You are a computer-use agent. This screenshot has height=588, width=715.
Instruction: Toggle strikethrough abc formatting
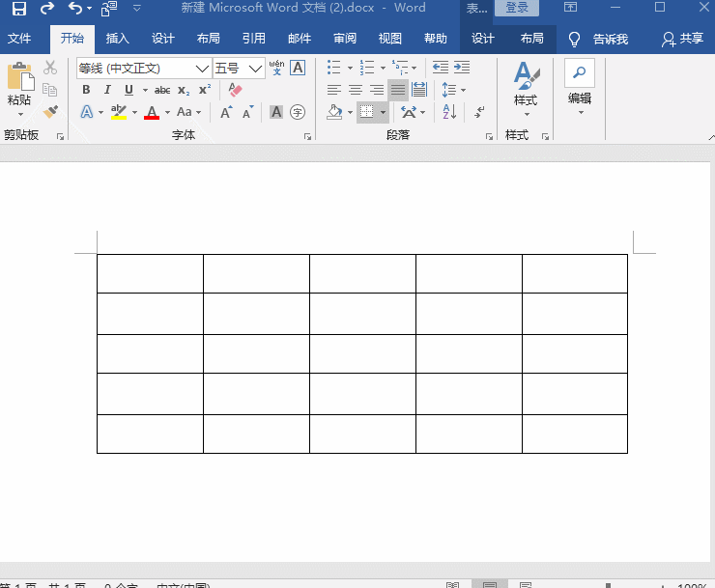[162, 90]
